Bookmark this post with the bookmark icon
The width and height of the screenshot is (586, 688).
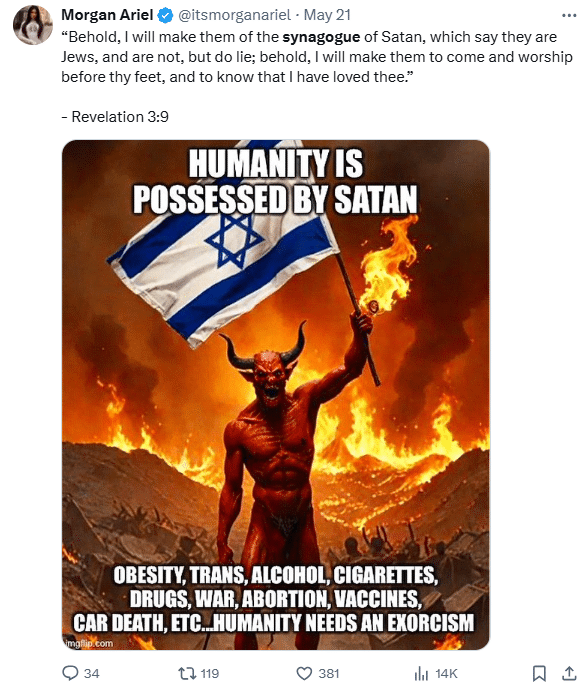539,673
